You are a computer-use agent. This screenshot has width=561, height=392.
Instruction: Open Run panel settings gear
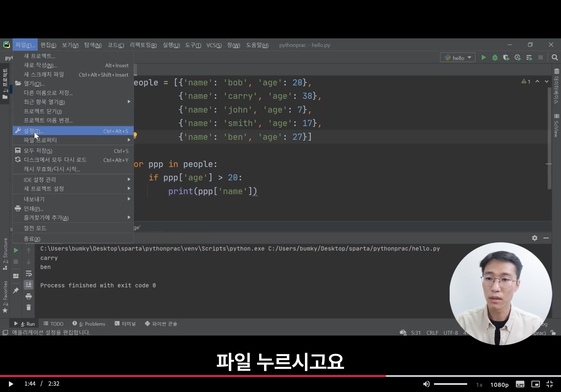pos(535,238)
